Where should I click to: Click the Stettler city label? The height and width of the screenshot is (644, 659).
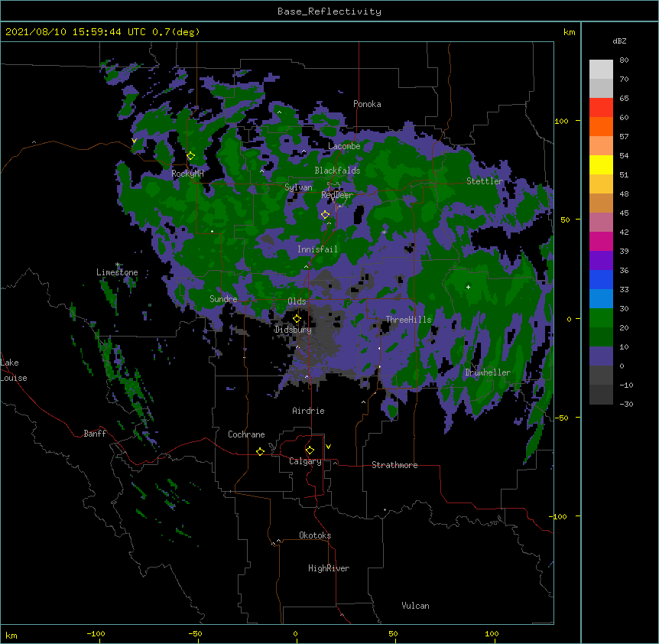pyautogui.click(x=485, y=181)
